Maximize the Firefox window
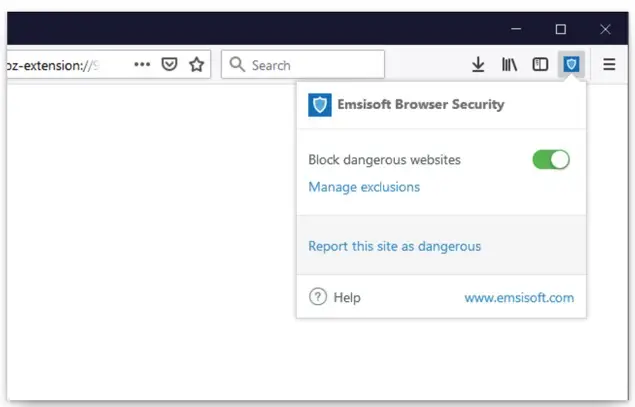Screen dimensions: 635x407 560,29
